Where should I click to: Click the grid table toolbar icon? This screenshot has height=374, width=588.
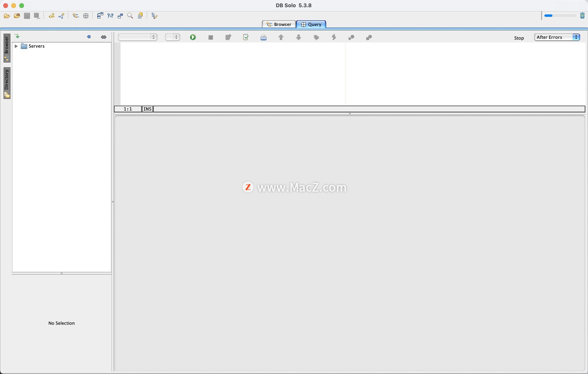(86, 16)
